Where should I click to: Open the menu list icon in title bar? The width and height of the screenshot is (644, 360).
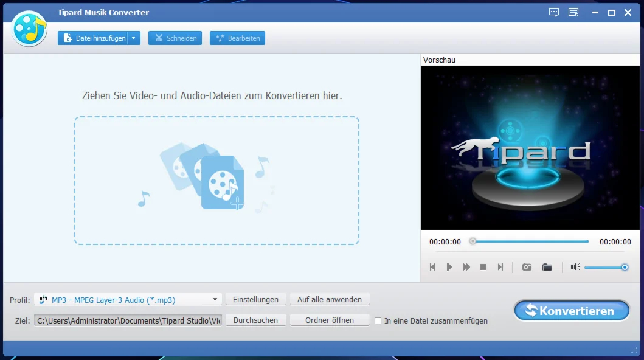(x=573, y=12)
